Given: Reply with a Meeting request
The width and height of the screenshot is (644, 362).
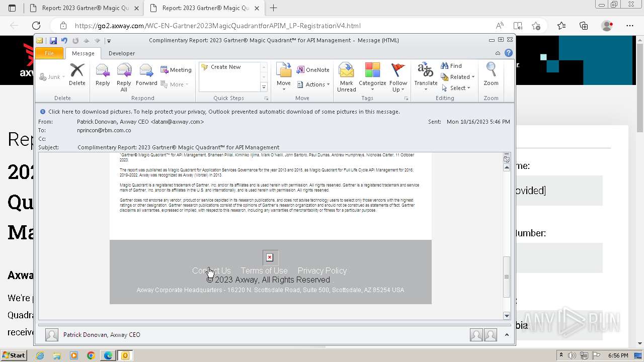Looking at the screenshot, I should tap(176, 70).
